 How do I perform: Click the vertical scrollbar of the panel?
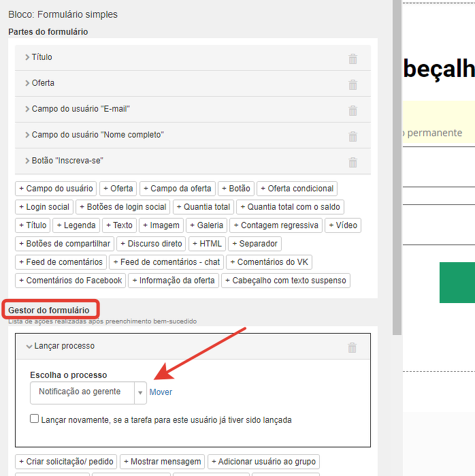point(397,170)
